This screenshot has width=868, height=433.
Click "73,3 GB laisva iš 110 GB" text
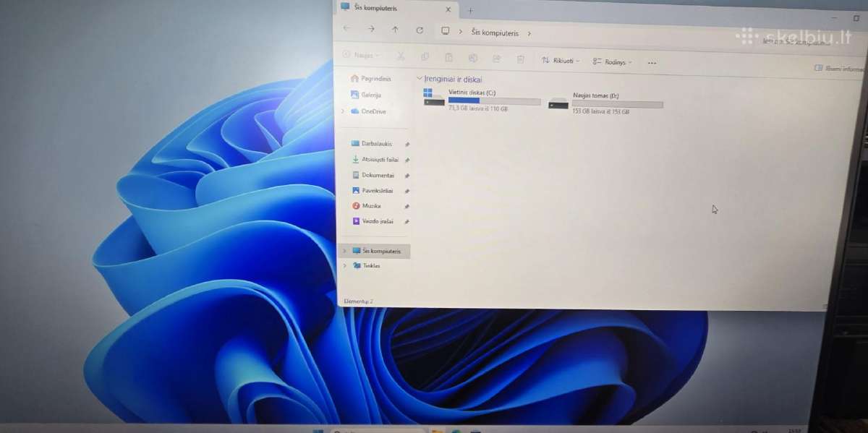tap(478, 109)
